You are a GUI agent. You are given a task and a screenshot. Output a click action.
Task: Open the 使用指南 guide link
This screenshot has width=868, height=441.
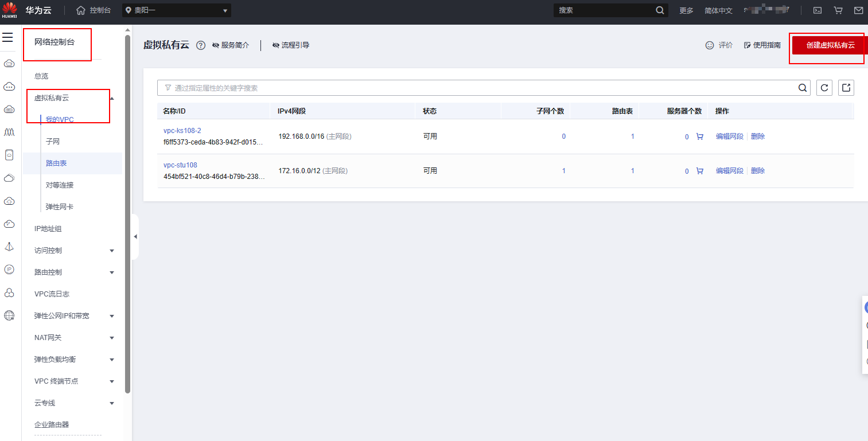[762, 45]
